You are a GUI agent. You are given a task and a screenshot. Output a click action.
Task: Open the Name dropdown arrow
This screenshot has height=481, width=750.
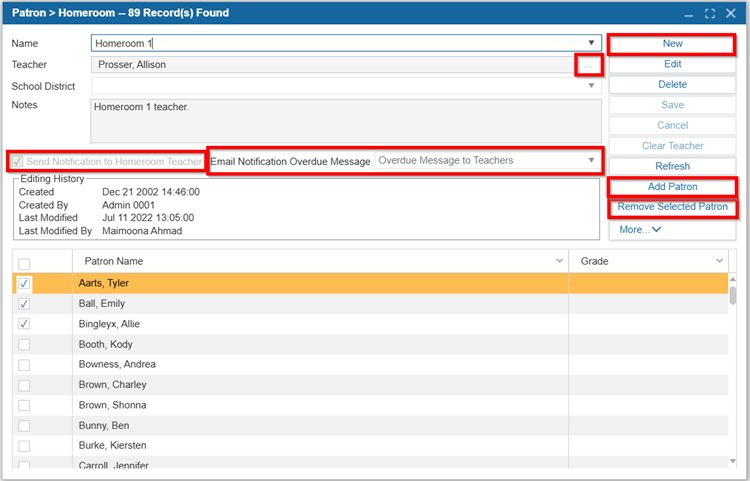pyautogui.click(x=591, y=43)
